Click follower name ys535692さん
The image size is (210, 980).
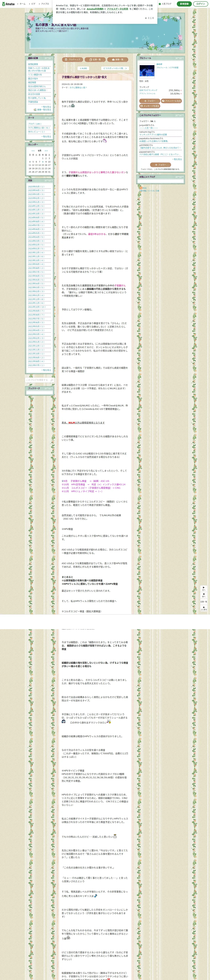146,145
